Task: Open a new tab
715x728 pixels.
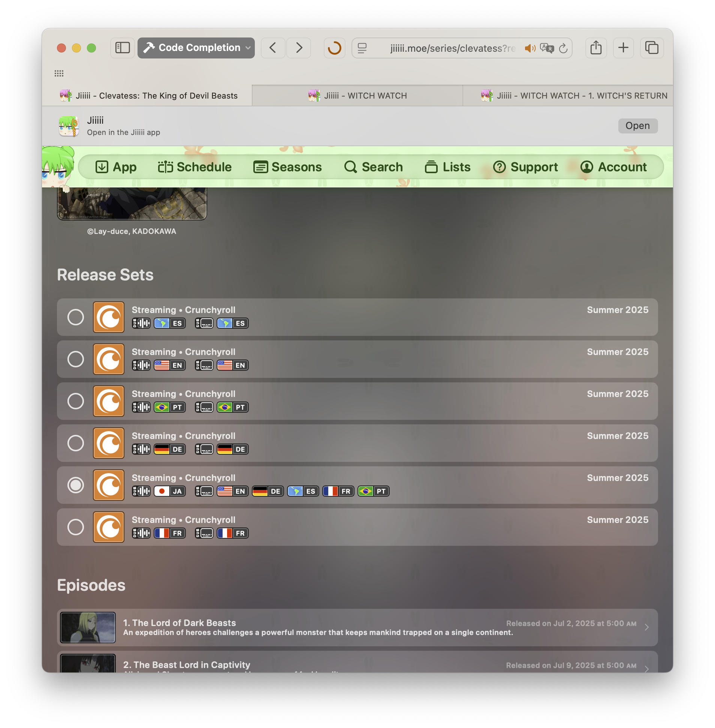Action: pos(623,48)
